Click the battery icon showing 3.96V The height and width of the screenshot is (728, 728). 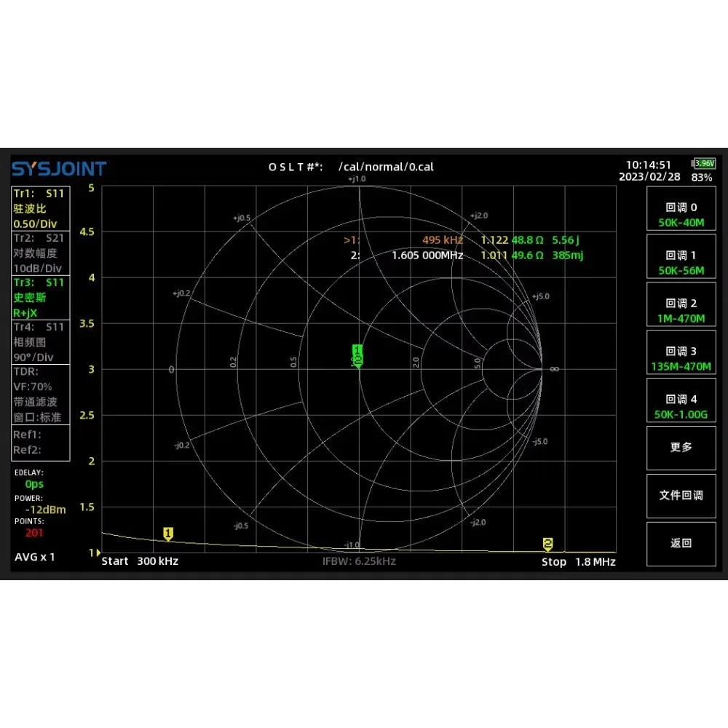[703, 163]
